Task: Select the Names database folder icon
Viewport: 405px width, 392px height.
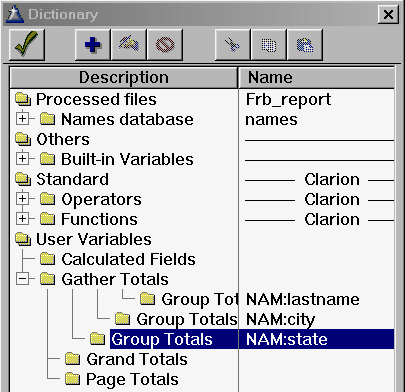Action: pyautogui.click(x=48, y=119)
